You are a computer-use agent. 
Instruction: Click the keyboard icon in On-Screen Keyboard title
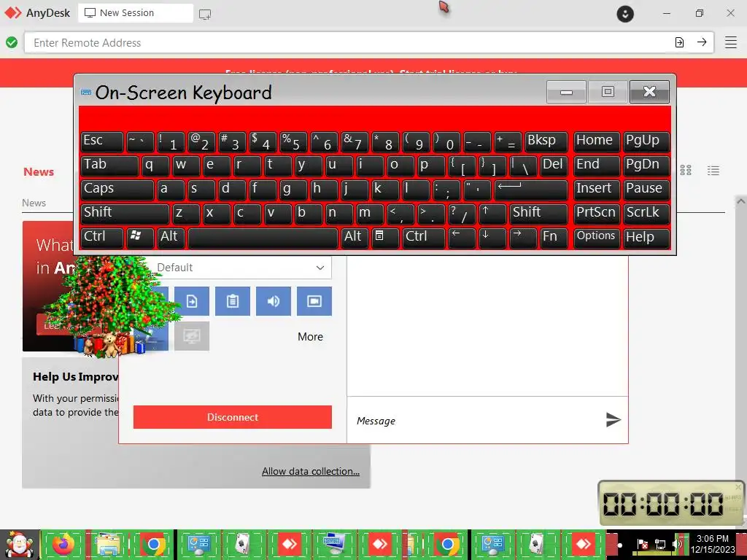[86, 93]
